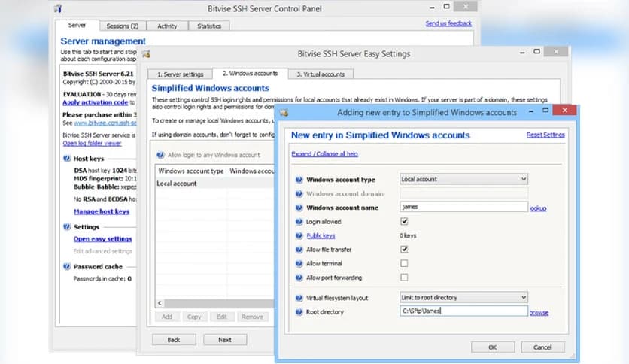Enable the Allow port forwarding checkbox
The width and height of the screenshot is (629, 364).
tap(404, 278)
